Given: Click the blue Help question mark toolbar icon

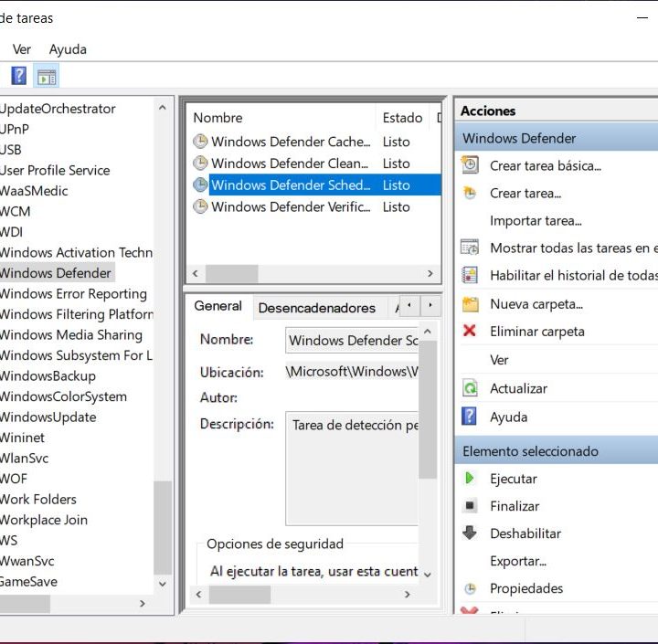Looking at the screenshot, I should point(18,76).
